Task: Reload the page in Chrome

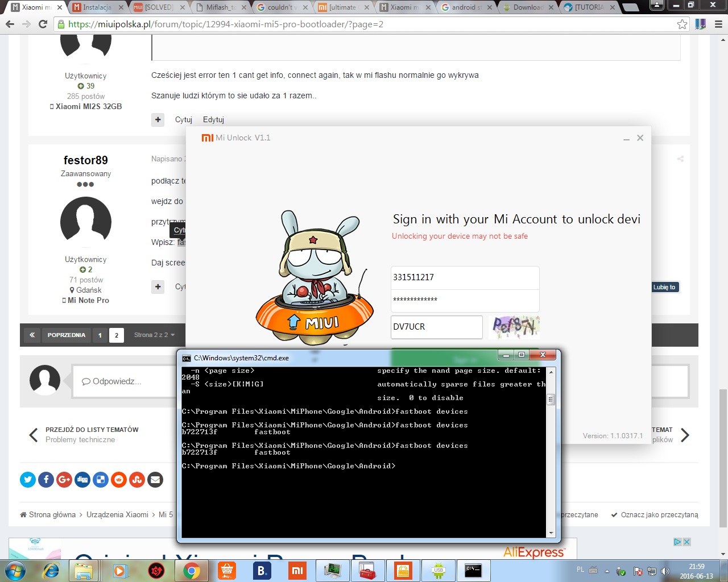Action: tap(43, 24)
